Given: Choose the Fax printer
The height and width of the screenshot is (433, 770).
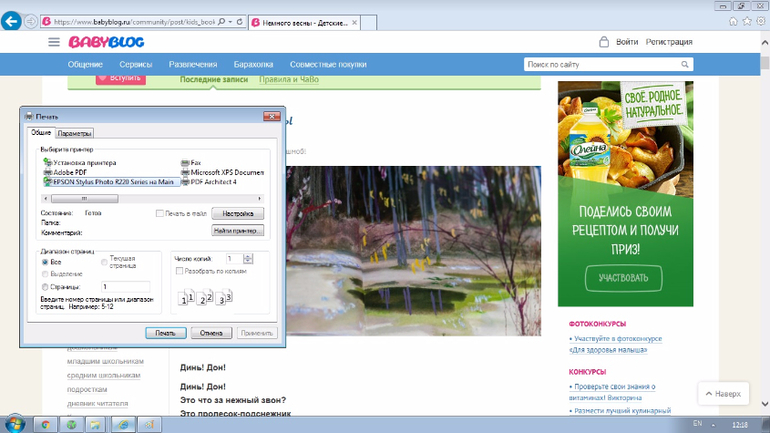Looking at the screenshot, I should pyautogui.click(x=186, y=162).
